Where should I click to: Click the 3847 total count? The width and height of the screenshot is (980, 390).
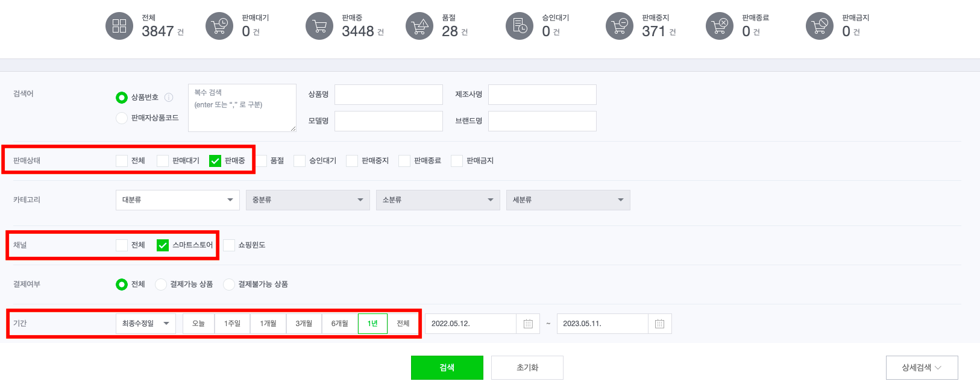(x=158, y=31)
